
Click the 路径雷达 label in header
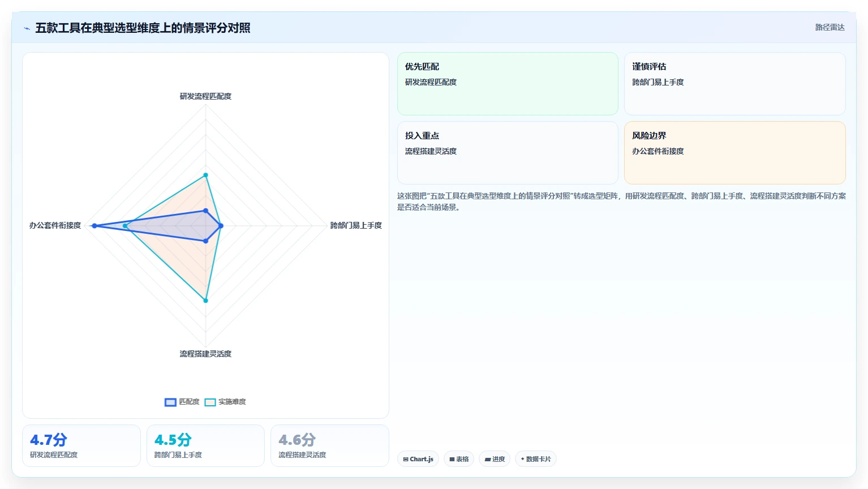click(x=830, y=27)
